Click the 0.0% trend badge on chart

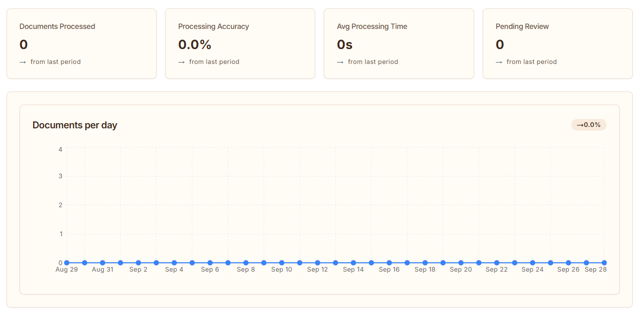click(589, 125)
